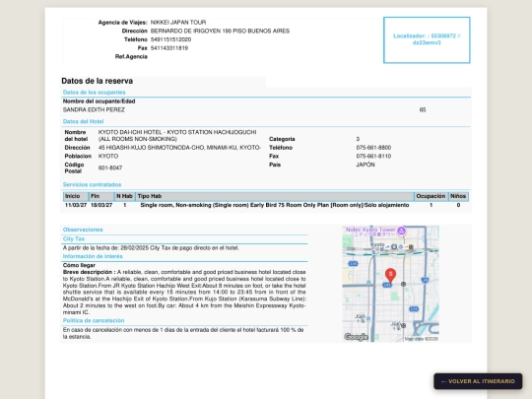Viewport: 532px width, 399px height.
Task: Click the Datos del Hotel section title
Action: pyautogui.click(x=83, y=121)
